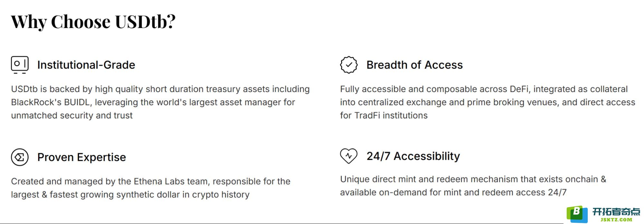Screen dimensions: 644x224
Task: Select the 24/7 Accessibility heading
Action: click(413, 156)
